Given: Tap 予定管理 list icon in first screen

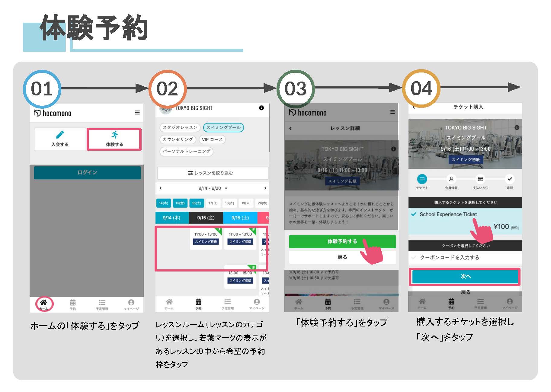Looking at the screenshot, I should coord(102,303).
